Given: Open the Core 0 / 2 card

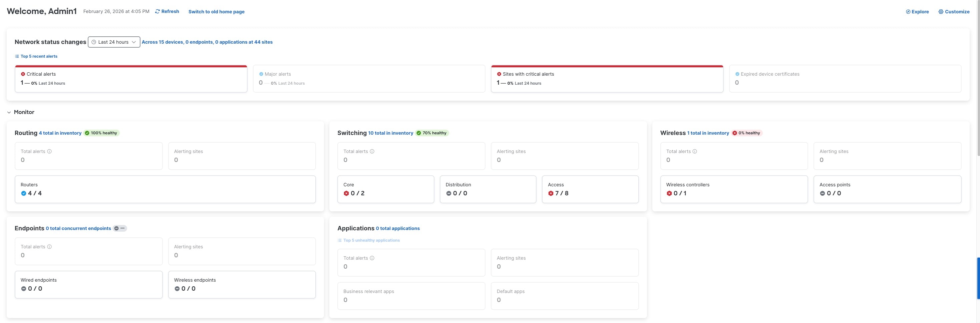Looking at the screenshot, I should pyautogui.click(x=385, y=189).
